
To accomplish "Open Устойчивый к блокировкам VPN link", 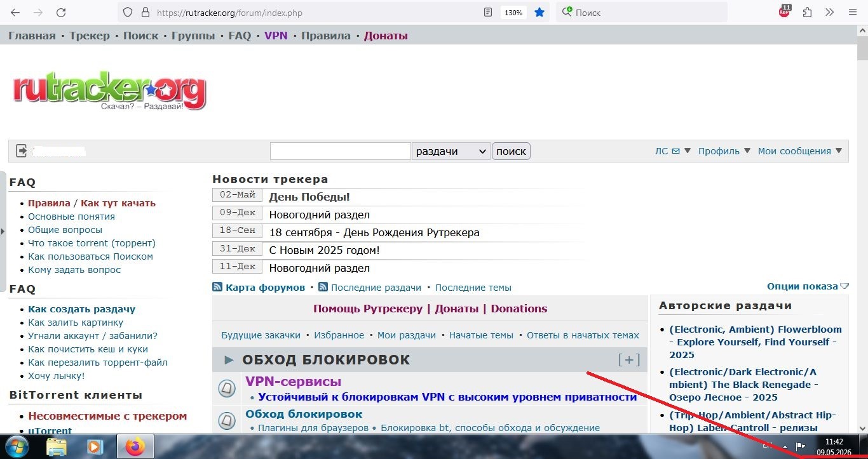I will coord(447,397).
